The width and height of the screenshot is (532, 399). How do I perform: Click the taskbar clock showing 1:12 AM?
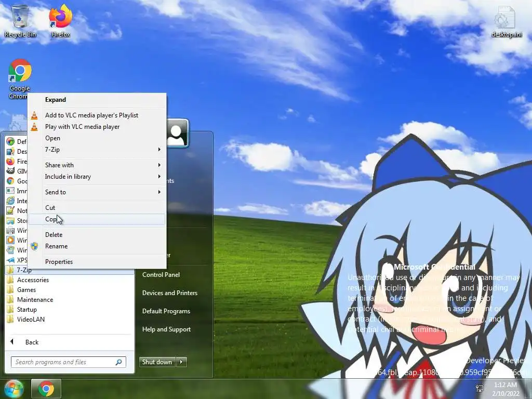tap(506, 389)
